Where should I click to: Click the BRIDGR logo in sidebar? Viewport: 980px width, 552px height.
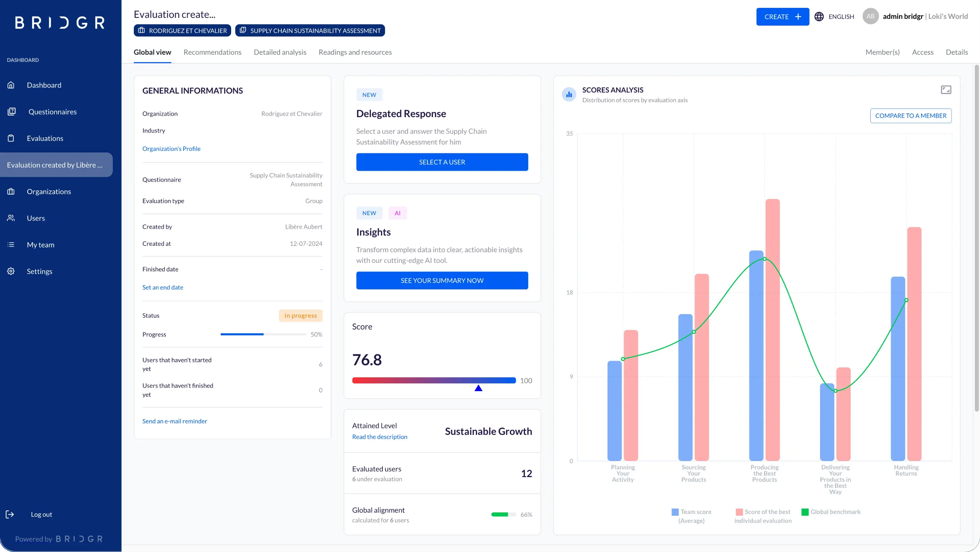pos(60,23)
